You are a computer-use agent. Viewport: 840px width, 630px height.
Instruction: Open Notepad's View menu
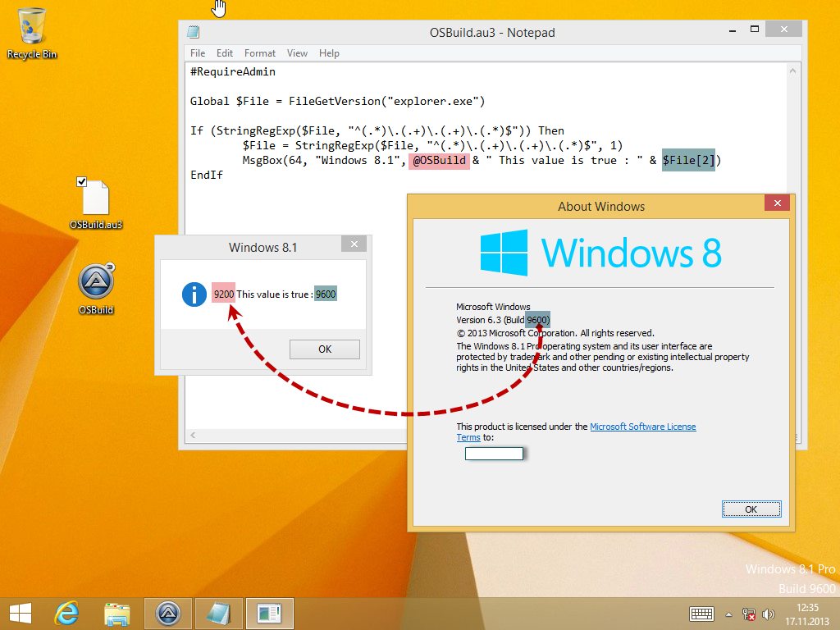tap(297, 53)
